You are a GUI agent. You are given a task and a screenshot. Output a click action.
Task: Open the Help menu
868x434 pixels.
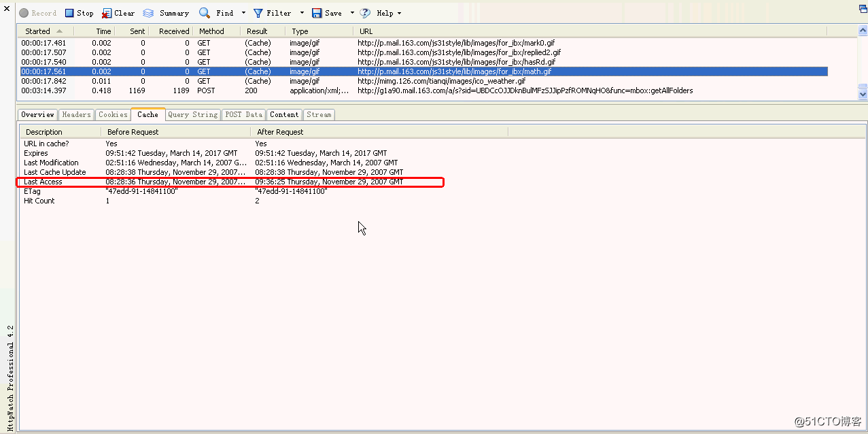(x=381, y=13)
